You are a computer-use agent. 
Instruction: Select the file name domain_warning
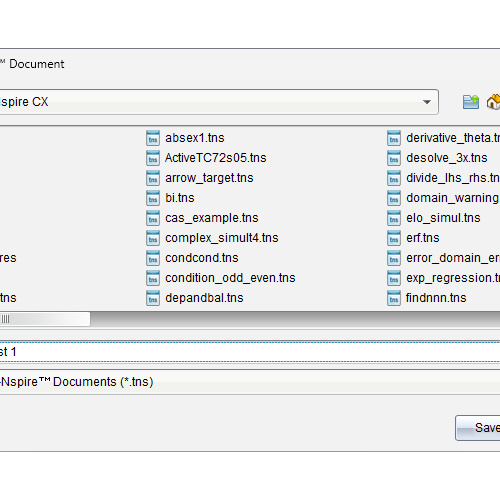[453, 198]
